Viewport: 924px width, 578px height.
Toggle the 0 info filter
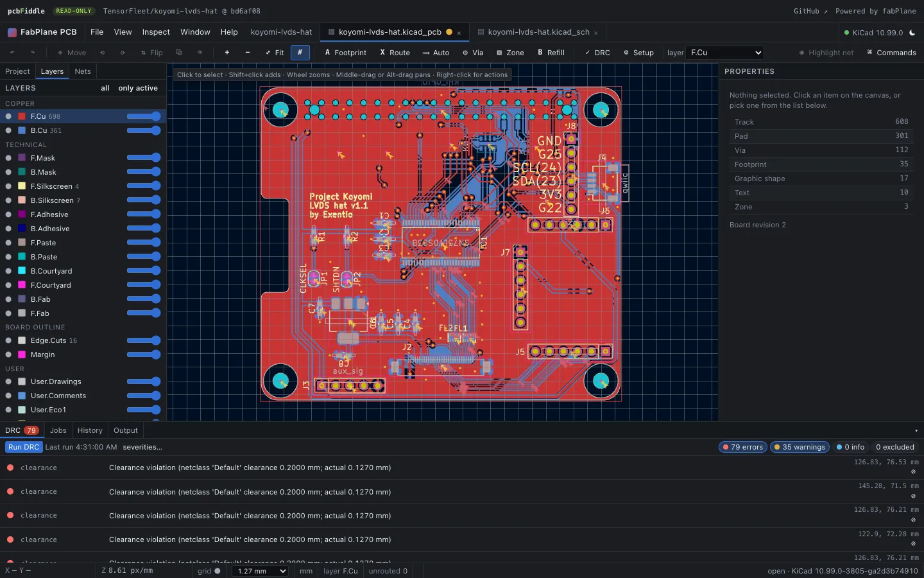point(851,447)
